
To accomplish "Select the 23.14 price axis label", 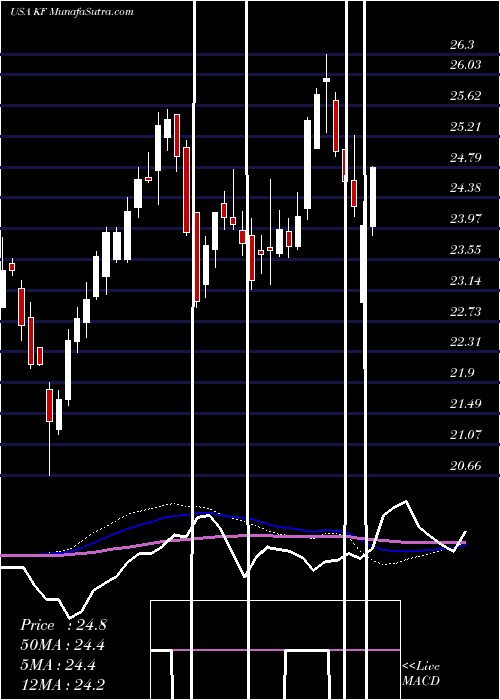I will tap(466, 281).
